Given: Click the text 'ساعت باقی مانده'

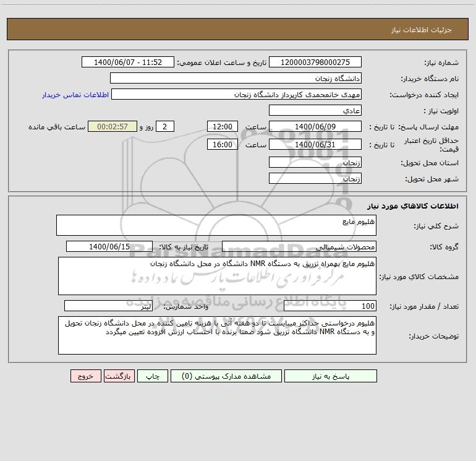Looking at the screenshot, I should (57, 127).
